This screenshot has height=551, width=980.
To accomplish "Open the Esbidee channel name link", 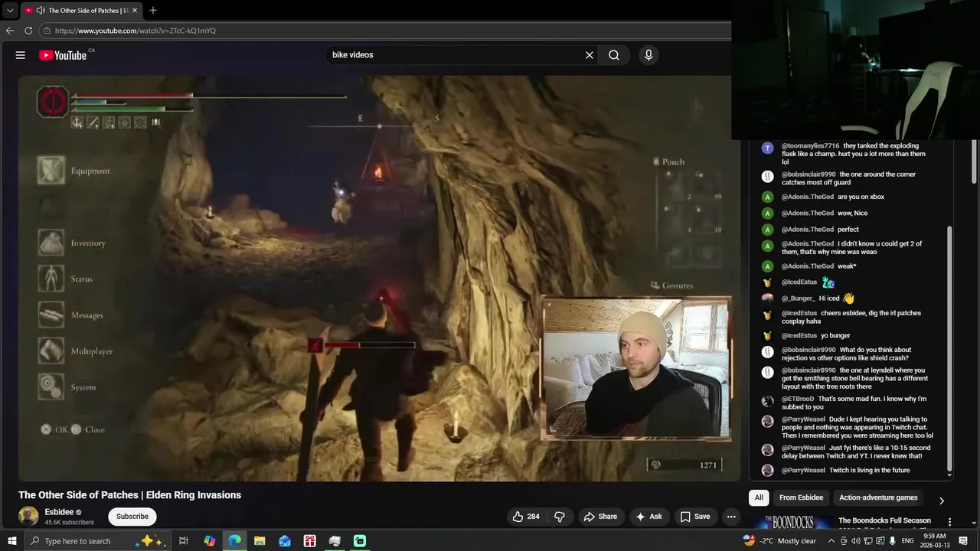I will click(x=59, y=512).
